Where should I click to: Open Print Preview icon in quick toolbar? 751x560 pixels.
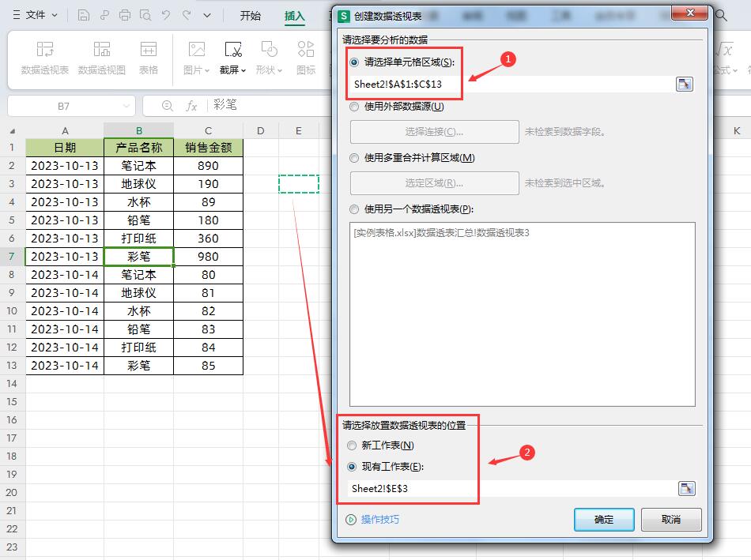pyautogui.click(x=145, y=15)
